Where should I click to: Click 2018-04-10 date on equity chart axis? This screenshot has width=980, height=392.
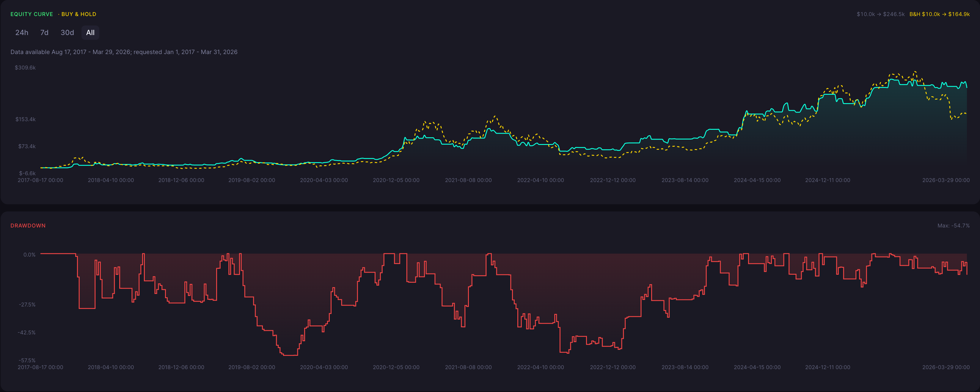(111, 181)
